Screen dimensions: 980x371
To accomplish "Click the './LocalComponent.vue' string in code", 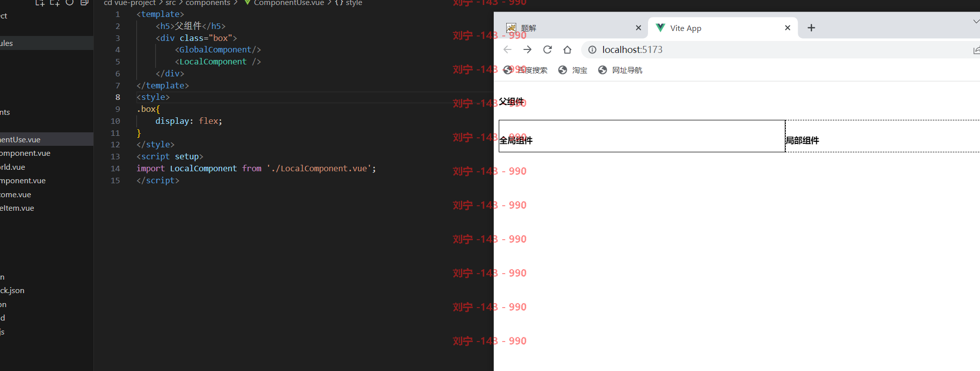I will [319, 169].
